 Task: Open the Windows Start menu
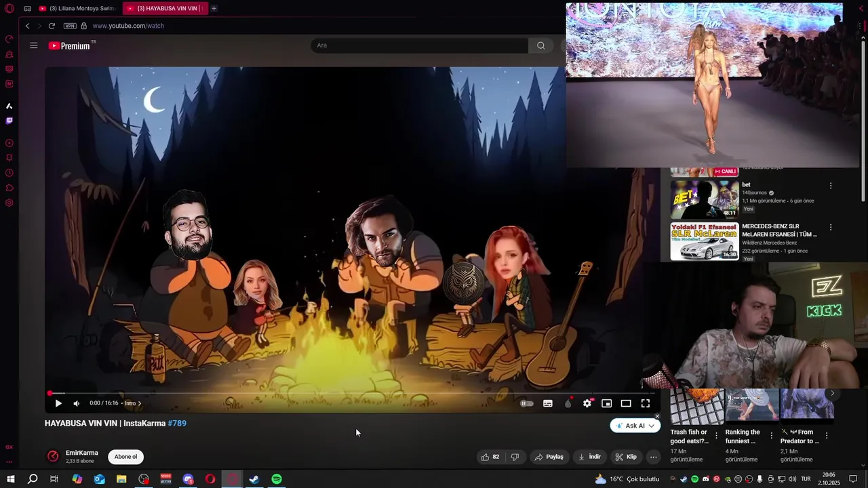[x=10, y=479]
